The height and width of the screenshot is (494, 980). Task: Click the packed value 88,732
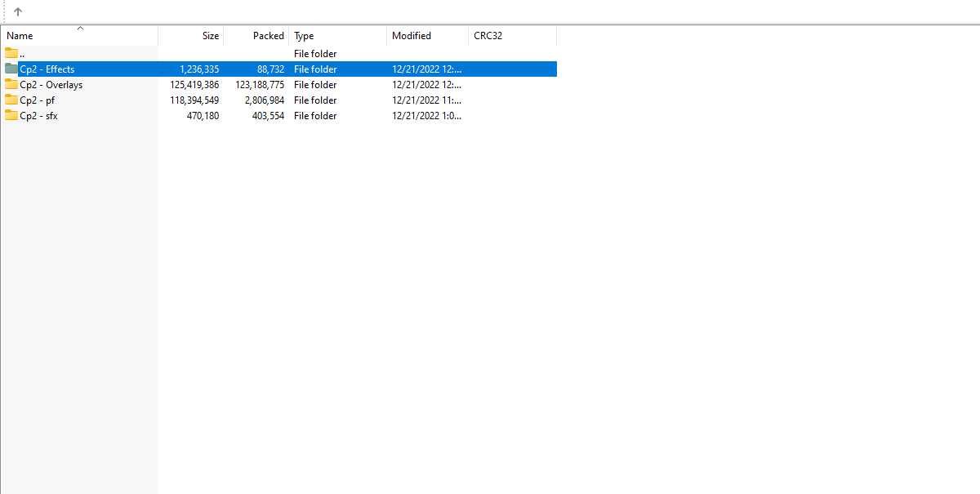click(271, 69)
